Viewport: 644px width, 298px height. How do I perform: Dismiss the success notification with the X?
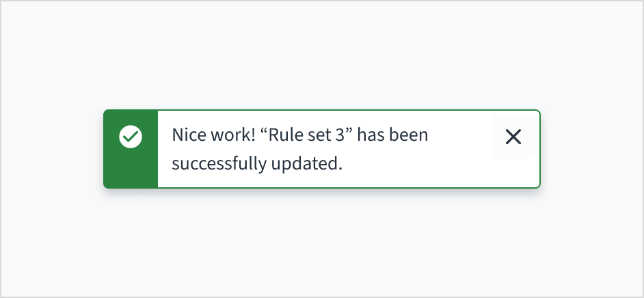pyautogui.click(x=513, y=137)
